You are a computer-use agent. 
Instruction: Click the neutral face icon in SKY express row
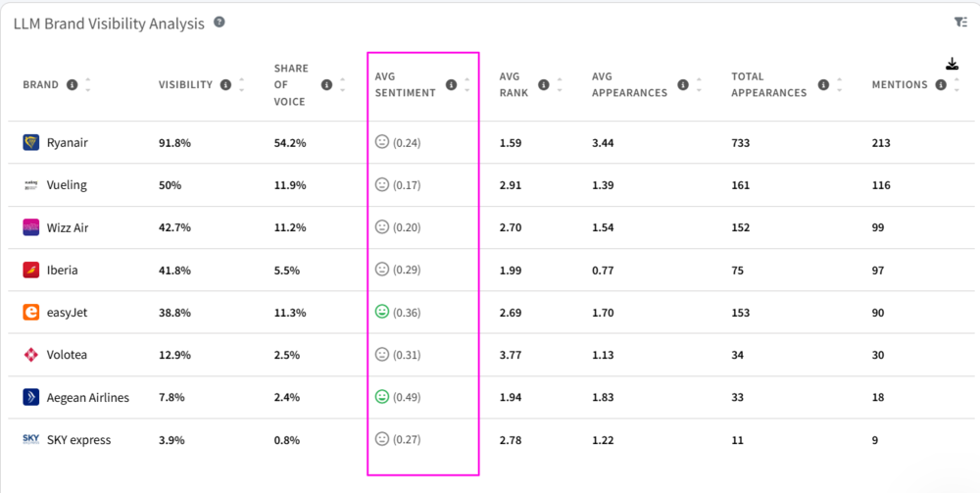[x=382, y=439]
